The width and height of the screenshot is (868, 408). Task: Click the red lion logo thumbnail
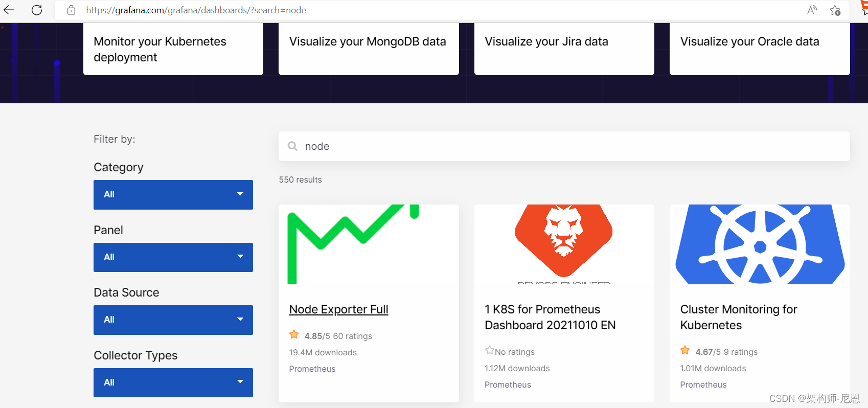coord(564,244)
